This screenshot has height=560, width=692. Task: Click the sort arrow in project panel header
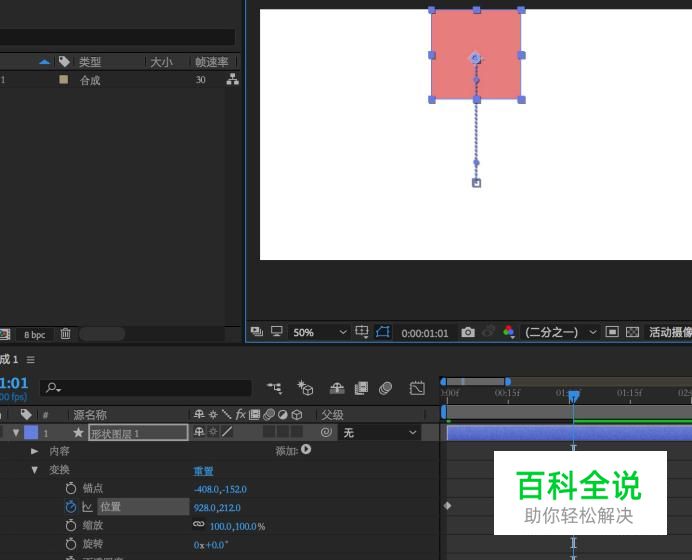(x=44, y=62)
